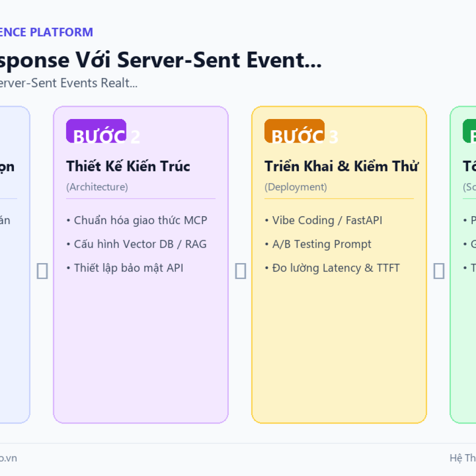Image resolution: width=476 pixels, height=476 pixels.
Task: Select the Triển Khai & Kiểm Thử heading
Action: (x=342, y=166)
